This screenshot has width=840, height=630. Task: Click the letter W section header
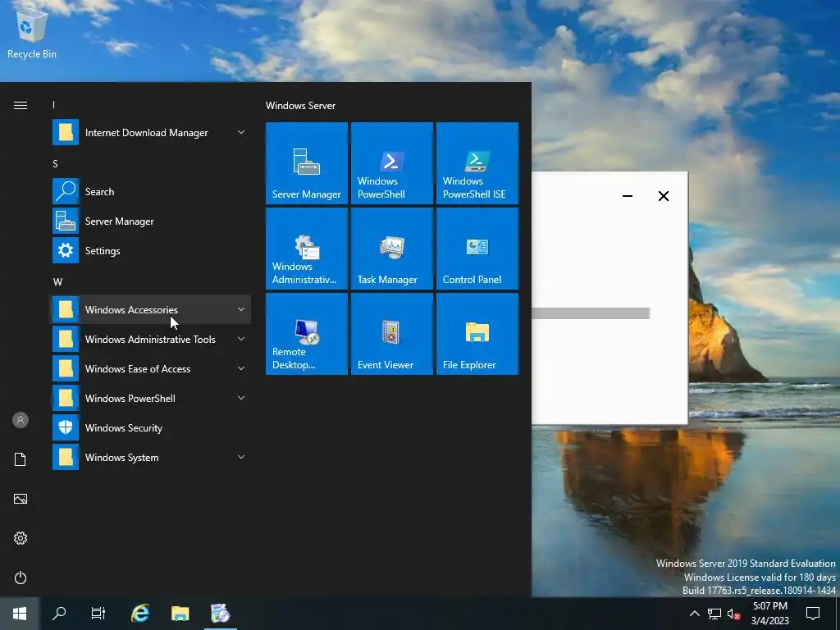57,282
